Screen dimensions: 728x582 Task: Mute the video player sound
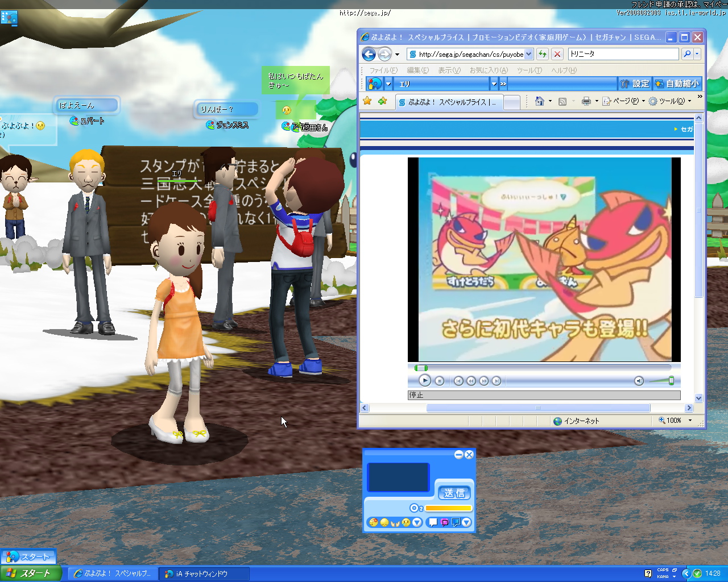point(639,381)
